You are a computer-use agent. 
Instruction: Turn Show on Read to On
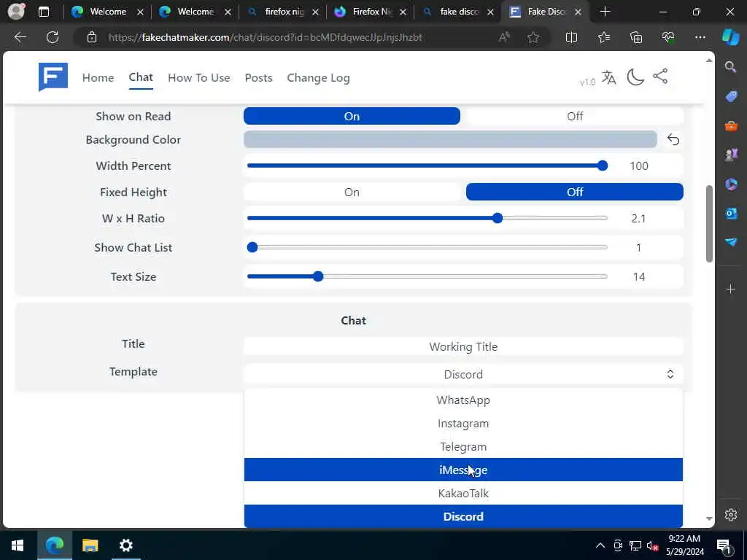[352, 116]
